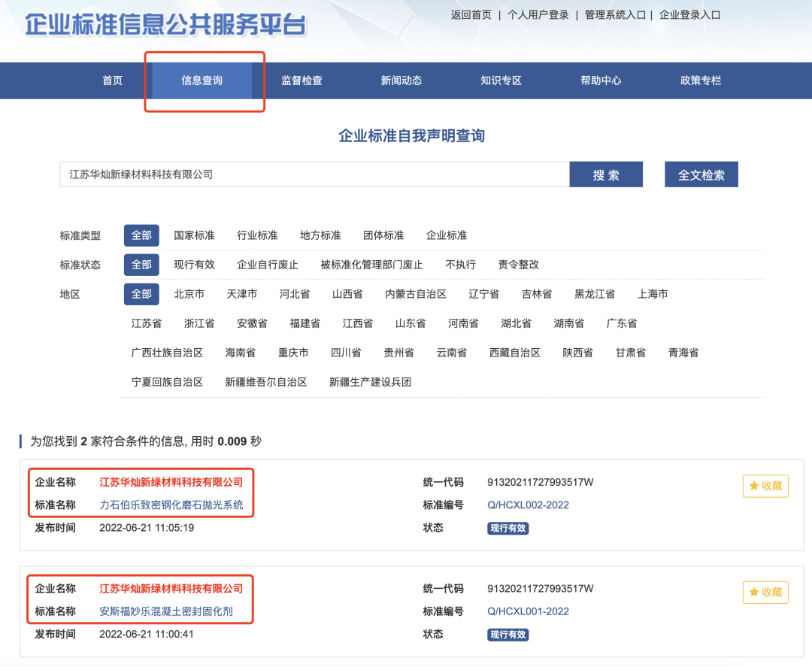Pick 上海市 from region options
Screen dimensions: 812x667
pos(653,294)
